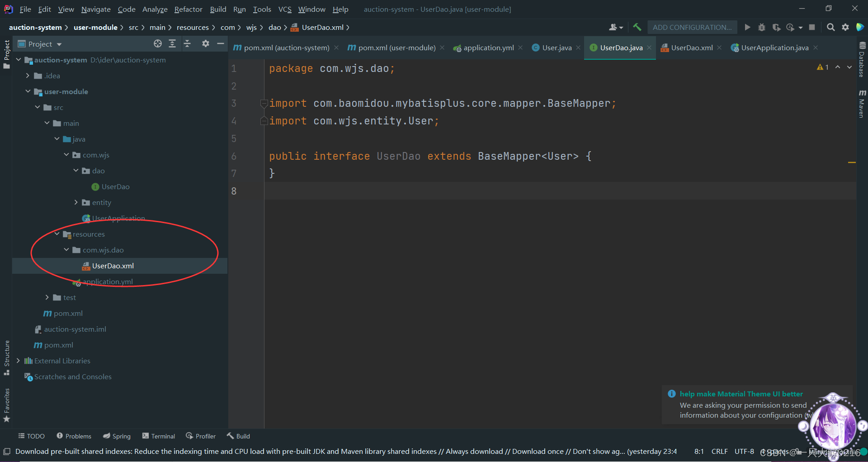Open the Database tool window
868x462 pixels.
tap(862, 59)
